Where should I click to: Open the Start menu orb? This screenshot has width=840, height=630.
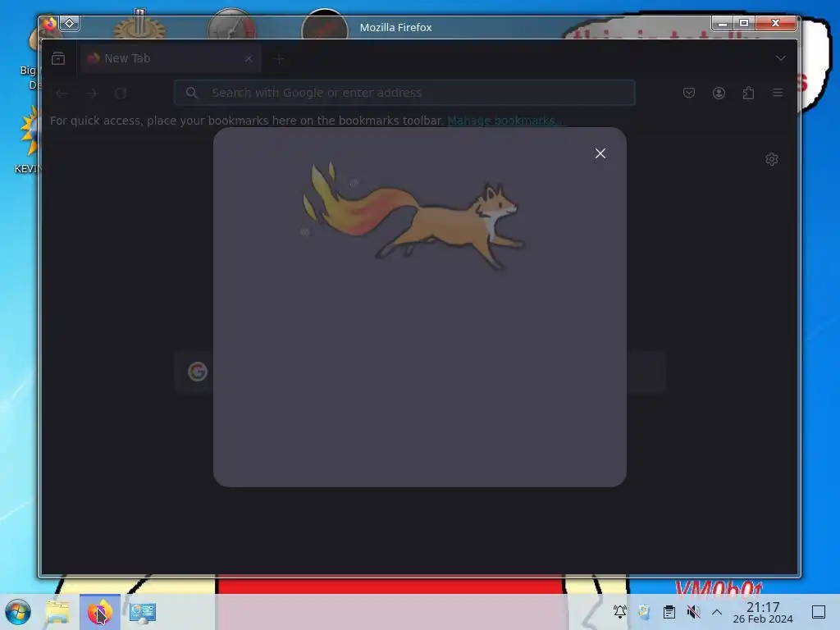(18, 612)
